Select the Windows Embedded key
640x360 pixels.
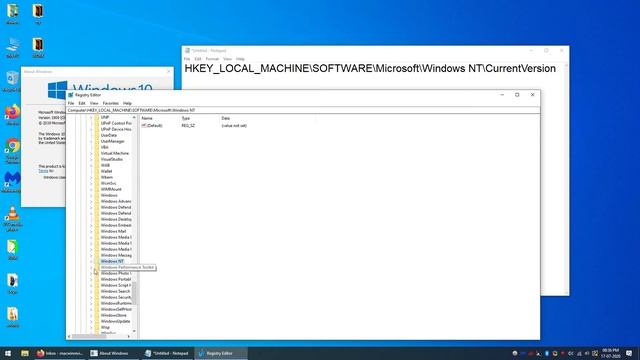(116, 225)
